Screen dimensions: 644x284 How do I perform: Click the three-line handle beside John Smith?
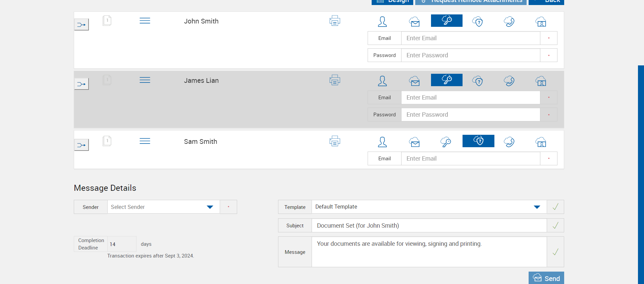[x=145, y=21]
